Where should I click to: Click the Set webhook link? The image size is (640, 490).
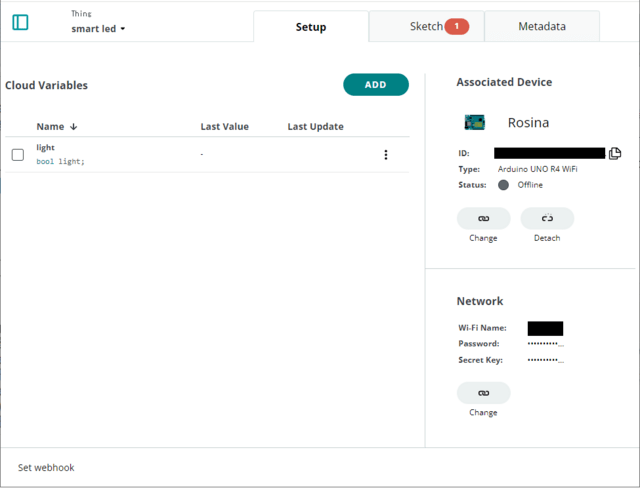point(46,467)
